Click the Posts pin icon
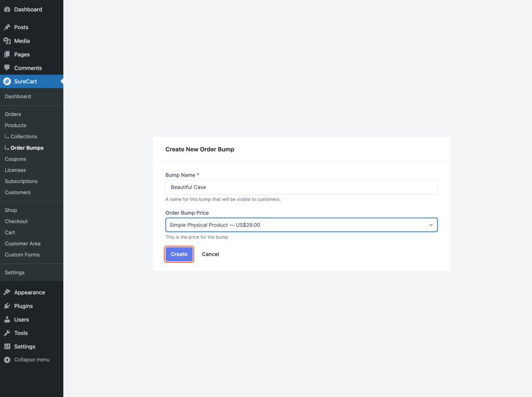Screen dimensions: 532x397 (x=7, y=27)
